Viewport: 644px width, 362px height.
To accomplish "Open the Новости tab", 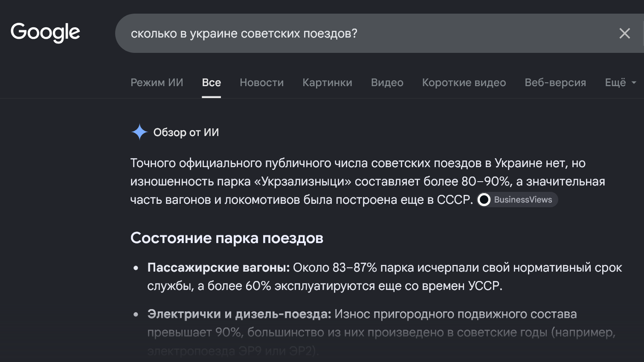I will [x=262, y=83].
